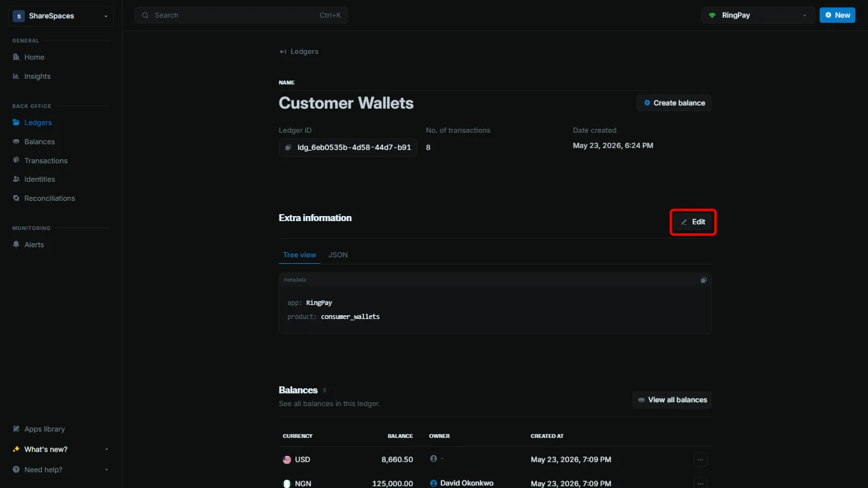The height and width of the screenshot is (488, 868).
Task: Expand the What's new? section
Action: tap(61, 449)
